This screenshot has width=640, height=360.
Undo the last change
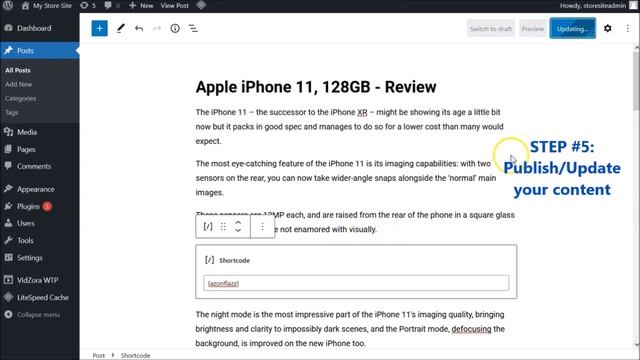(x=139, y=29)
